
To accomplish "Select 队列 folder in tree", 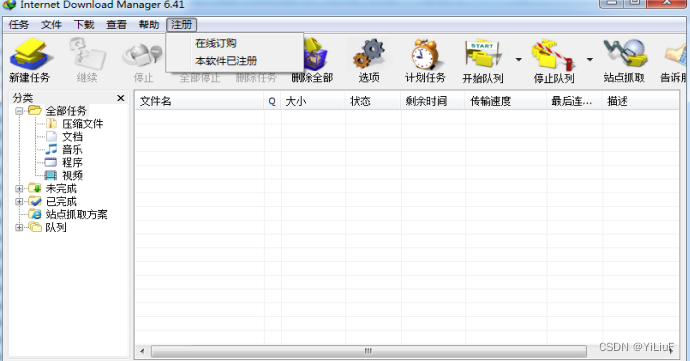I will [56, 228].
